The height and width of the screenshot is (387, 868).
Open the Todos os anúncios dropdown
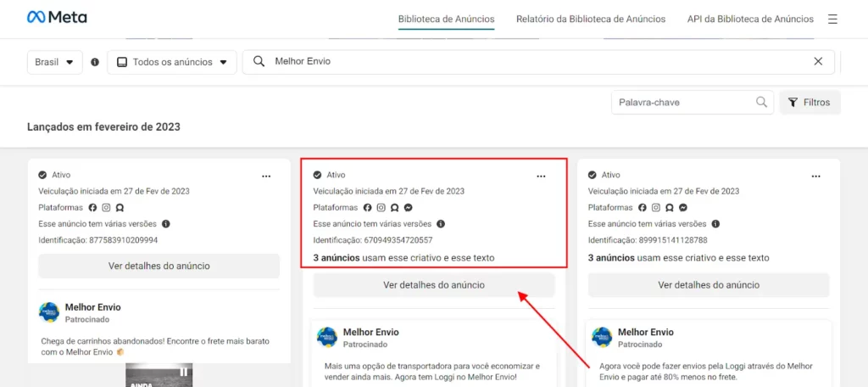(x=172, y=62)
